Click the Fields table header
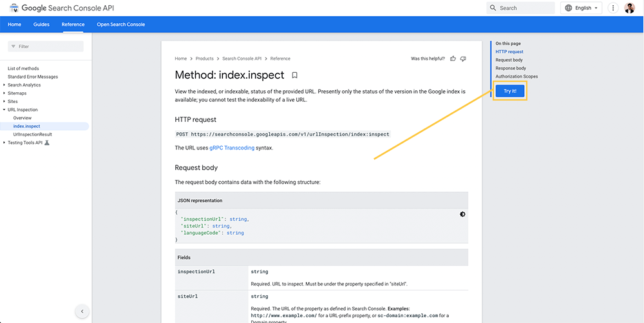The width and height of the screenshot is (644, 323). [x=184, y=258]
